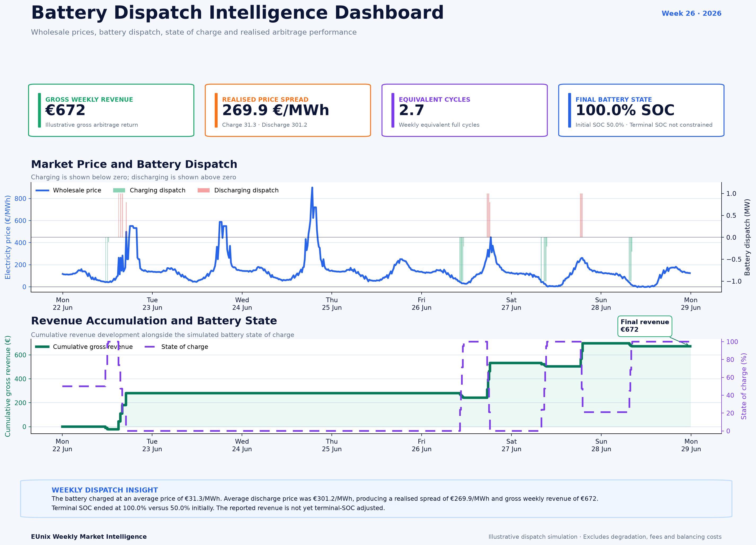Click the Wholesale price legend line swatch

(x=42, y=190)
